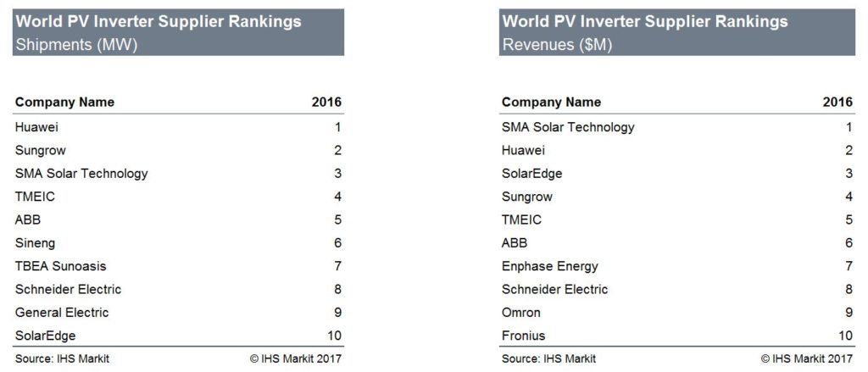Select the Omron company entry

(x=521, y=313)
